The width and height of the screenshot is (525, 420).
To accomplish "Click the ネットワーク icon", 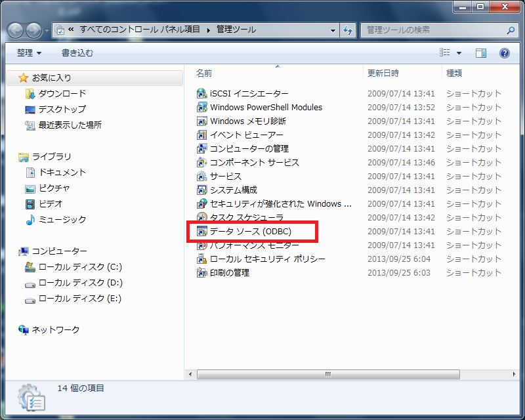I will click(24, 330).
